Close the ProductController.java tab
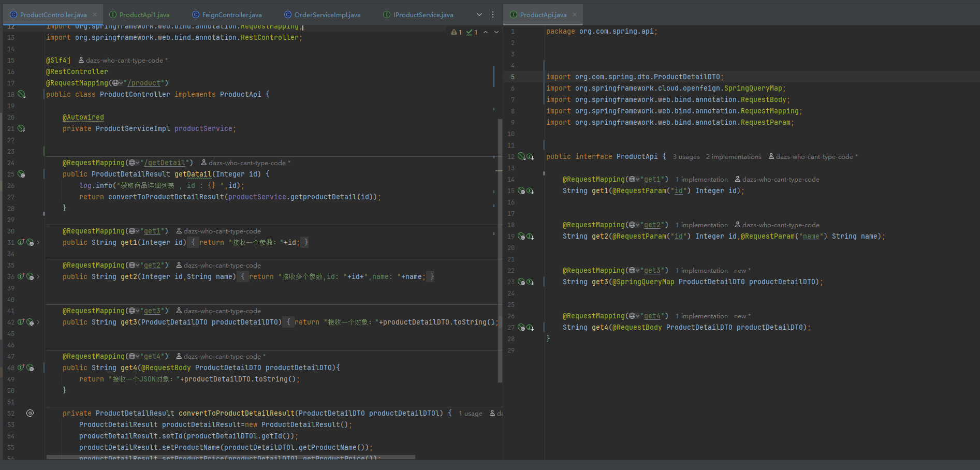This screenshot has width=980, height=470. click(95, 14)
